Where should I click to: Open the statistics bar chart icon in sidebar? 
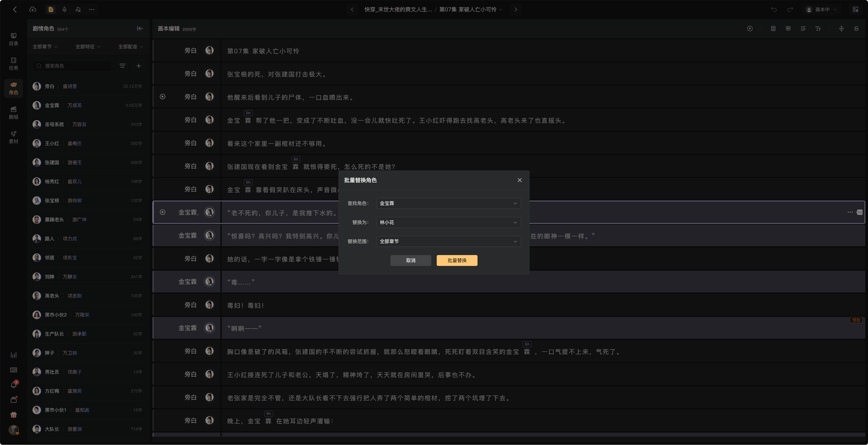(14, 355)
